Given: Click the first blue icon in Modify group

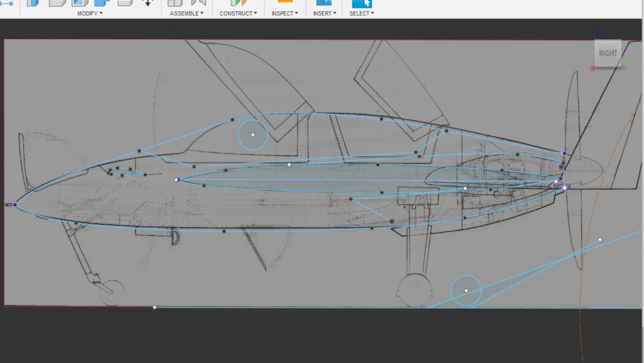Looking at the screenshot, I should 32,3.
